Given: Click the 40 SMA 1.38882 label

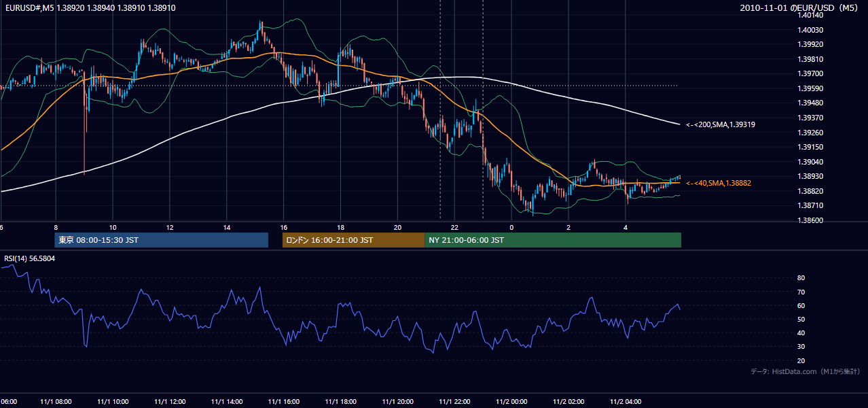Looking at the screenshot, I should [x=719, y=183].
